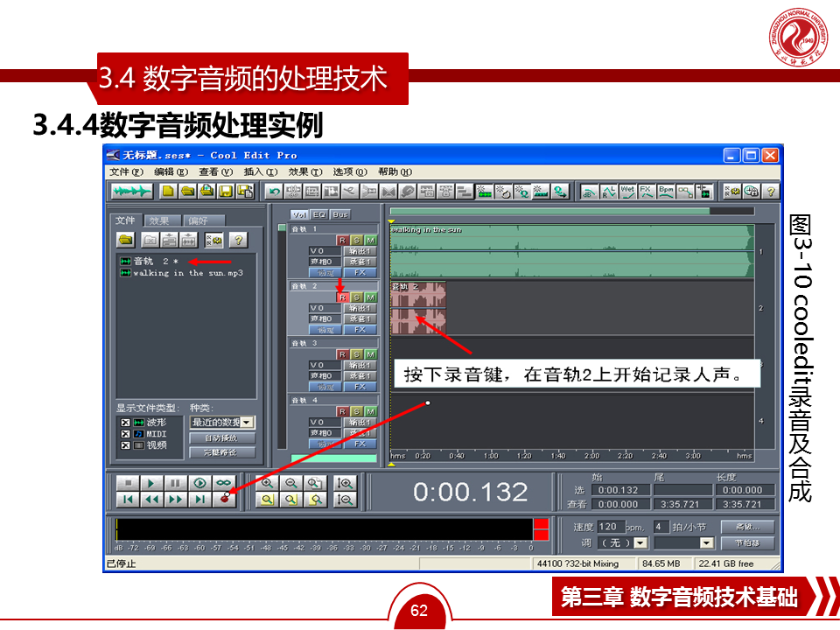
Task: Jump to beginning transport button
Action: [x=128, y=500]
